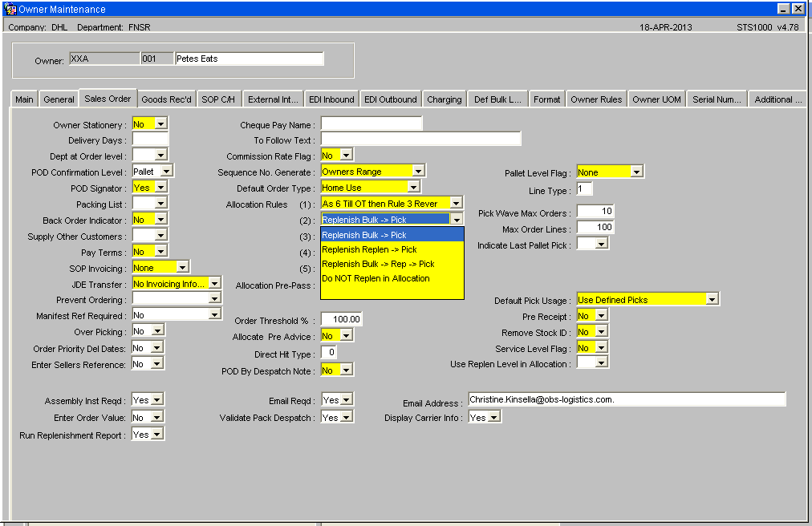
Task: Collapse the Allocation Rules (2) dropdown arrow
Action: point(457,220)
